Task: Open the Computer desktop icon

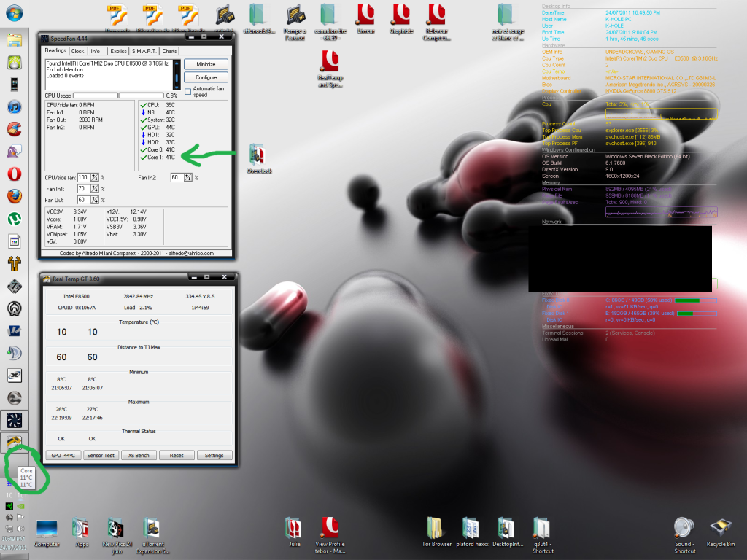Action: [x=47, y=529]
